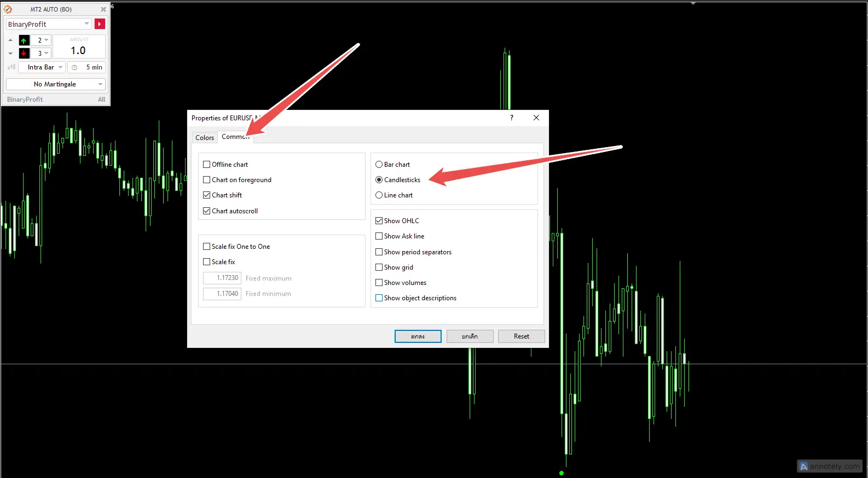868x478 pixels.
Task: Open the up-arrow buffer dropdown showing 2
Action: point(41,40)
